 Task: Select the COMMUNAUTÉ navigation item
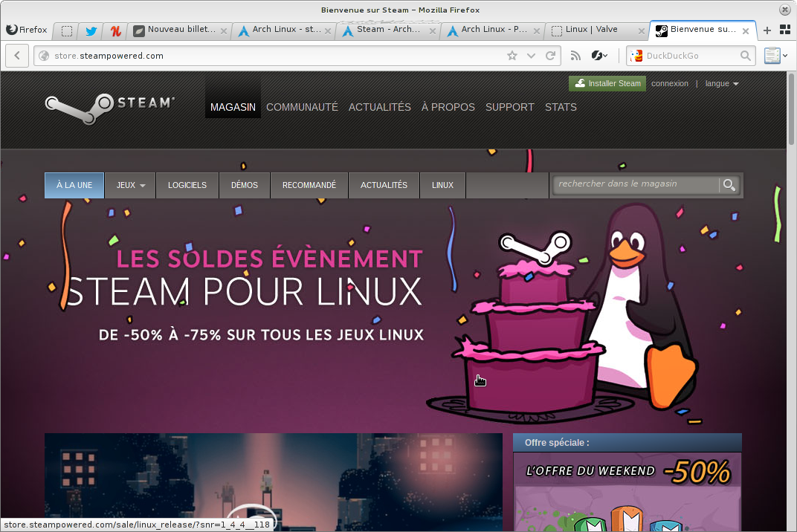(302, 107)
